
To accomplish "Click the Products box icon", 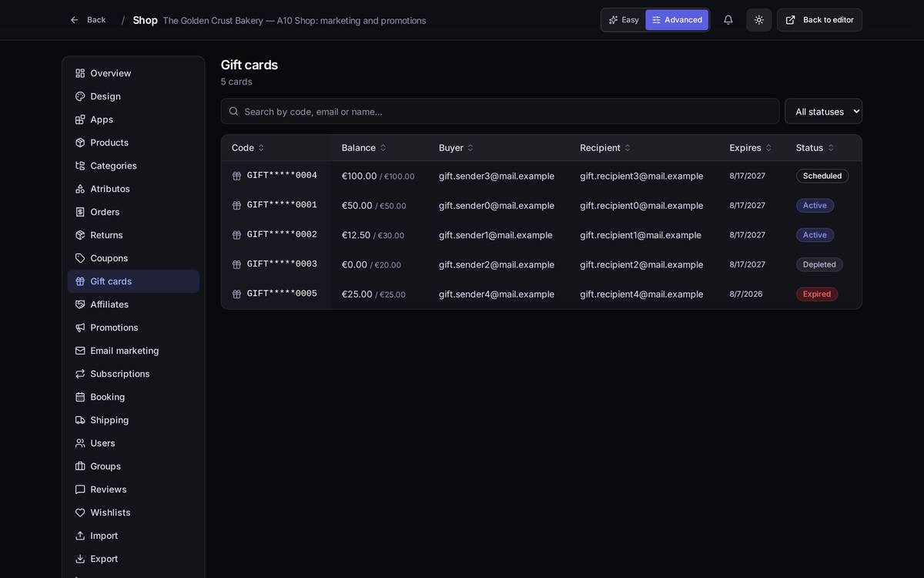I will [x=80, y=143].
